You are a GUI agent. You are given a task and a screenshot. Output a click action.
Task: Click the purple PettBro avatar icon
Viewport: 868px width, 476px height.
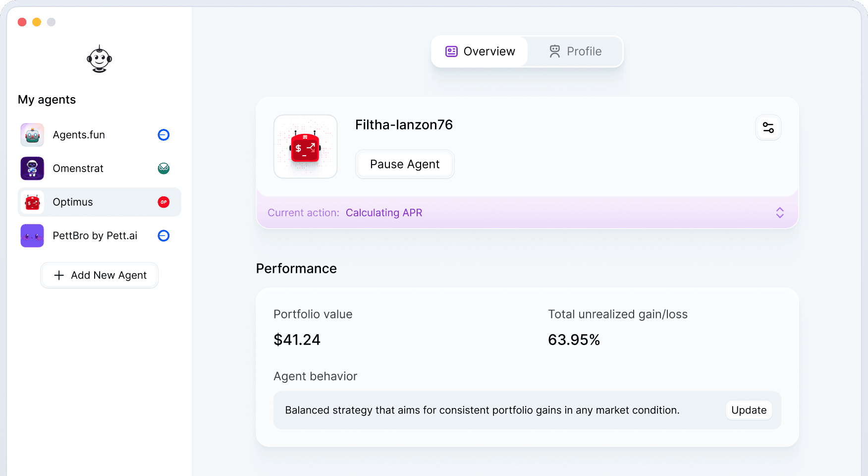click(32, 236)
